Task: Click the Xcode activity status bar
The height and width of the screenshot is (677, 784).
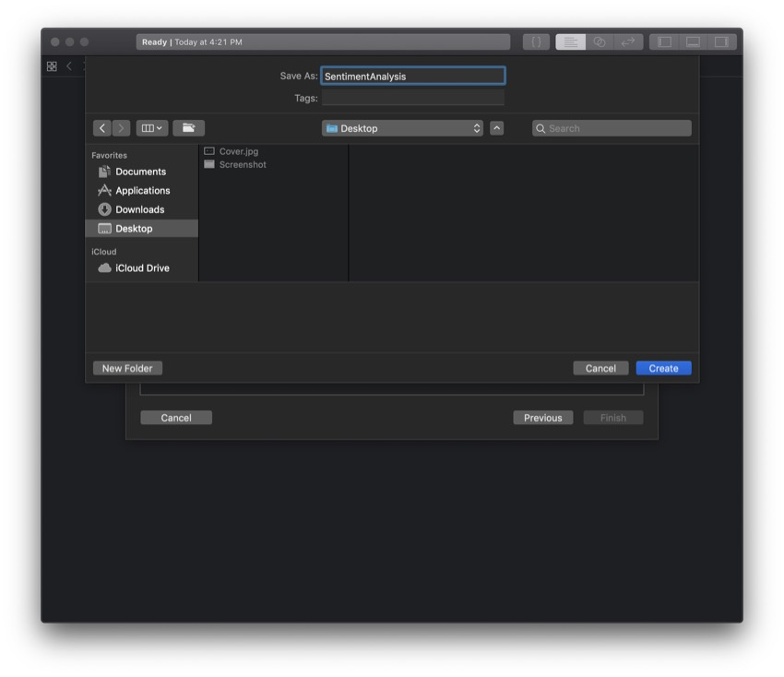Action: [323, 42]
